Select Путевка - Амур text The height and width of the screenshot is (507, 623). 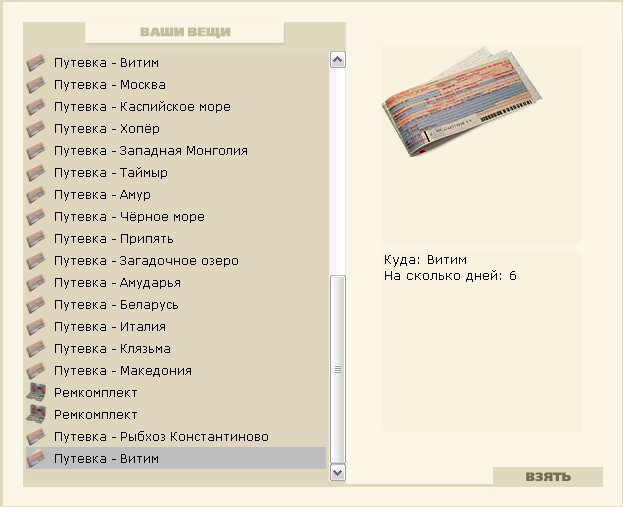[103, 195]
